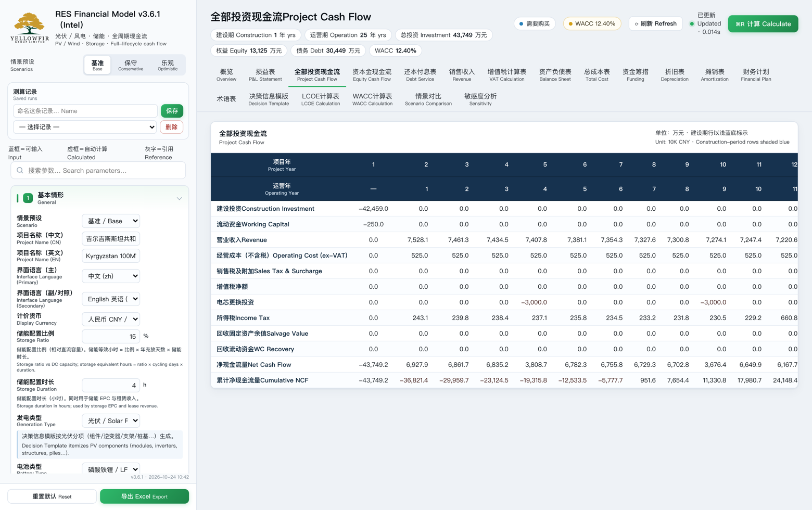This screenshot has width=812, height=510.
Task: Click 重置默认 Reset button
Action: pos(52,496)
